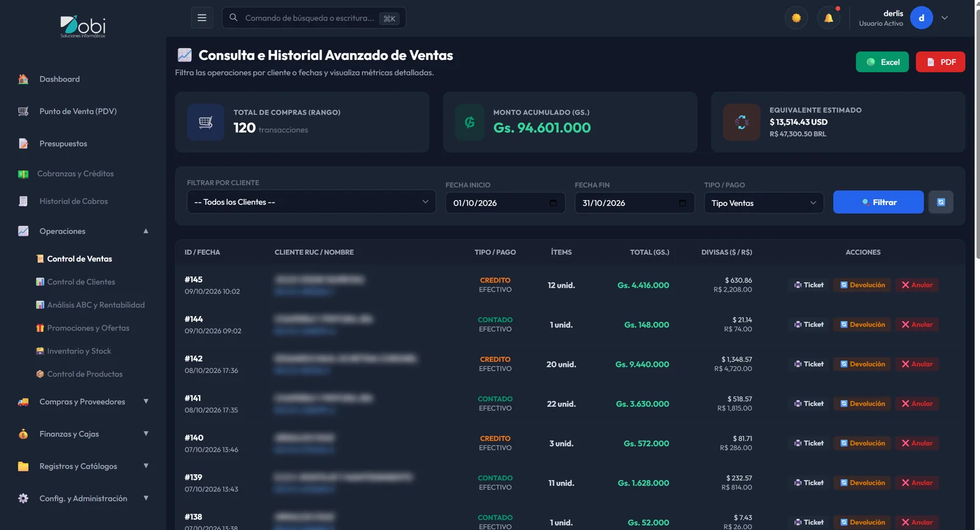Image resolution: width=980 pixels, height=530 pixels.
Task: Click the currency exchange equivalente icon
Action: click(x=742, y=123)
